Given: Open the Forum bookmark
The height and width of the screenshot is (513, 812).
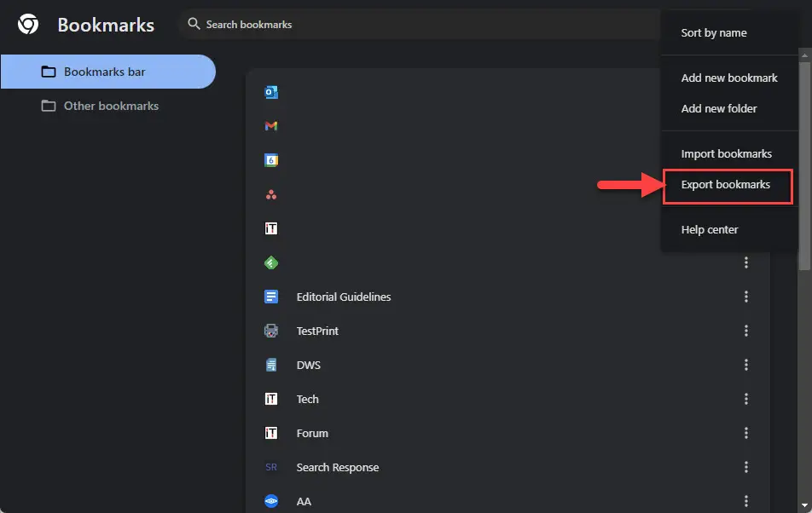Looking at the screenshot, I should tap(312, 434).
